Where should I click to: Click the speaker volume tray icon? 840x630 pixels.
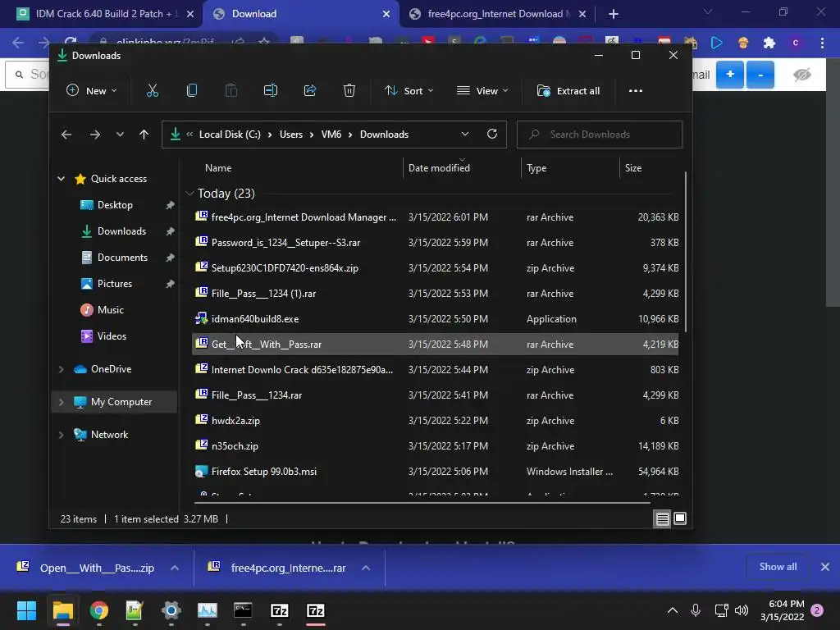[x=742, y=610]
